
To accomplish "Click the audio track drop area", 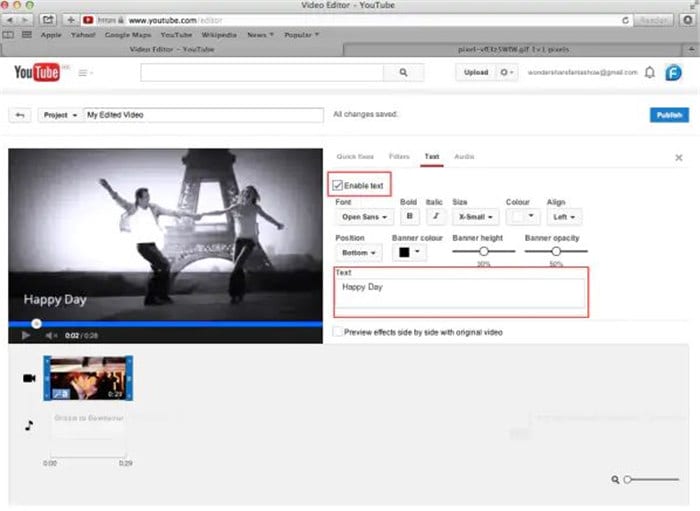I will point(89,434).
